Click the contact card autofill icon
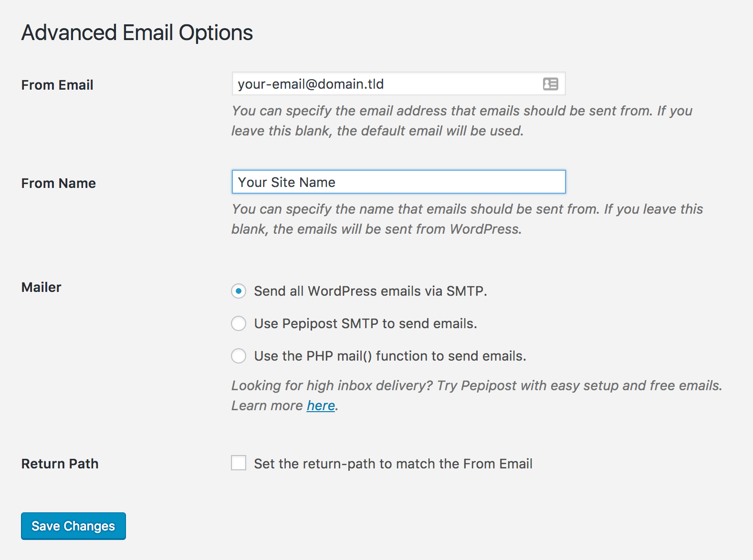Screen dimensions: 753x560 tap(550, 84)
